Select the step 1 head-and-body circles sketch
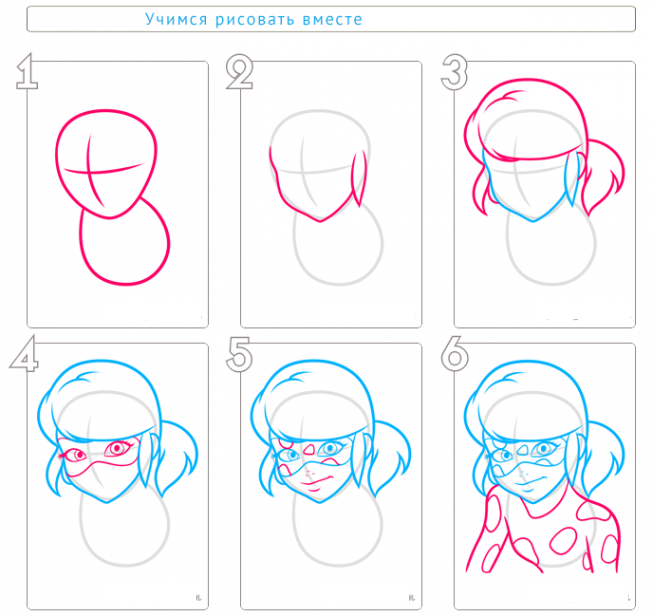Screen dimensions: 653x616 pos(113,197)
